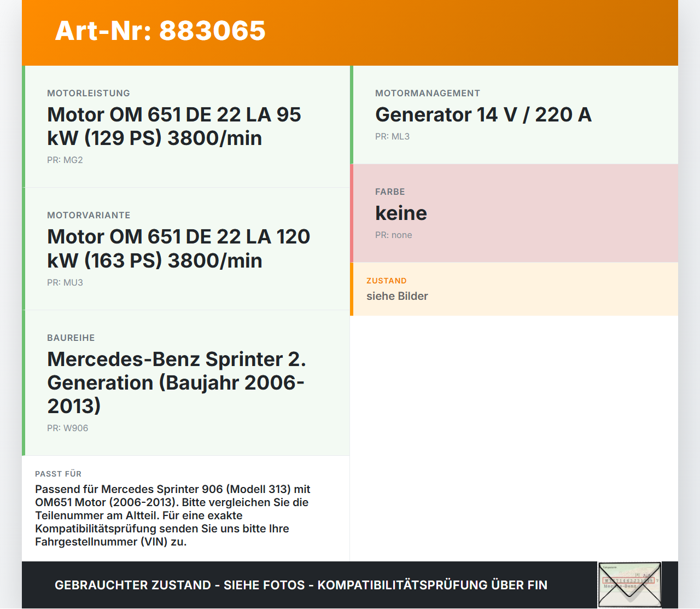Select the PASST FÜR label
700x609 pixels.
tap(59, 474)
